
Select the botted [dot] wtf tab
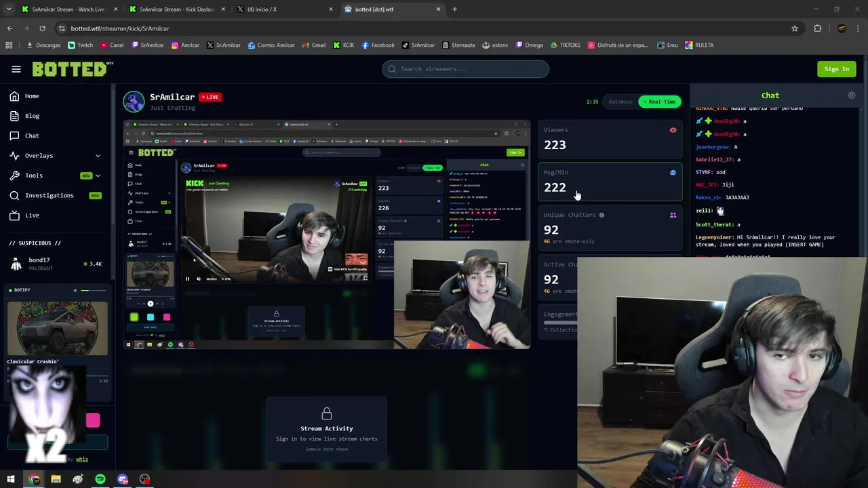point(391,9)
